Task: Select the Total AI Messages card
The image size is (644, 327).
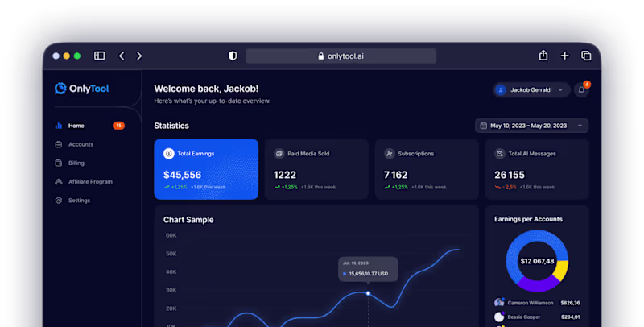Action: coord(537,169)
